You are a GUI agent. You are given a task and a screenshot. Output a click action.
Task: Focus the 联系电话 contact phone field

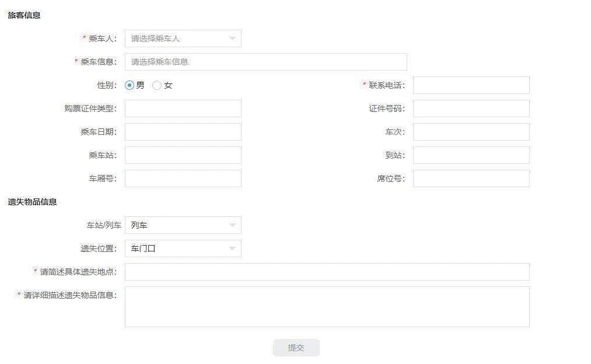click(x=471, y=85)
